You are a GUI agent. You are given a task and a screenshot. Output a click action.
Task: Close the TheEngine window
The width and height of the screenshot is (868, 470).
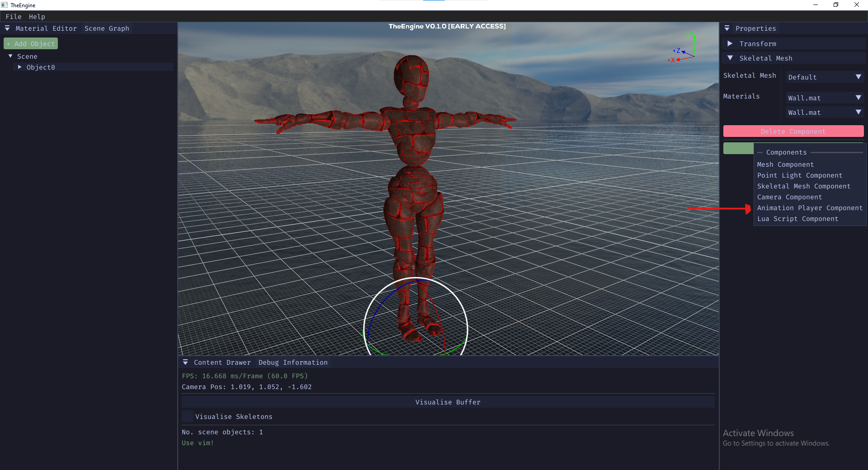coord(857,5)
